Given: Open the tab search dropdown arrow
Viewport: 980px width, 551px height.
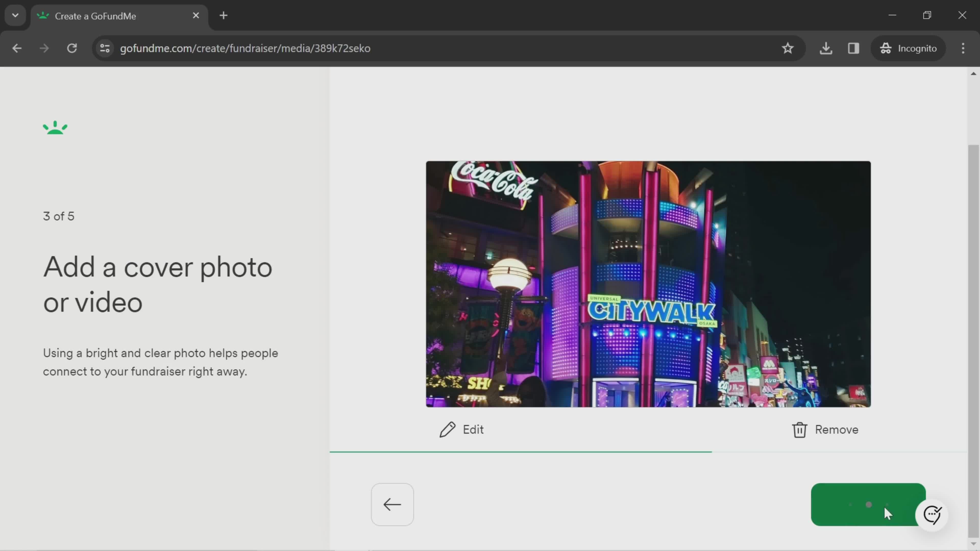Looking at the screenshot, I should coord(15,16).
